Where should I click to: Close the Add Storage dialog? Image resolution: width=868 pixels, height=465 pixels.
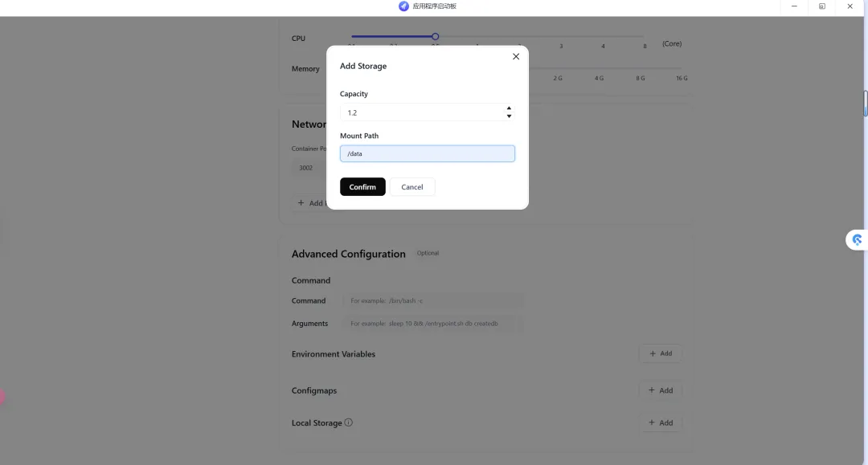516,57
